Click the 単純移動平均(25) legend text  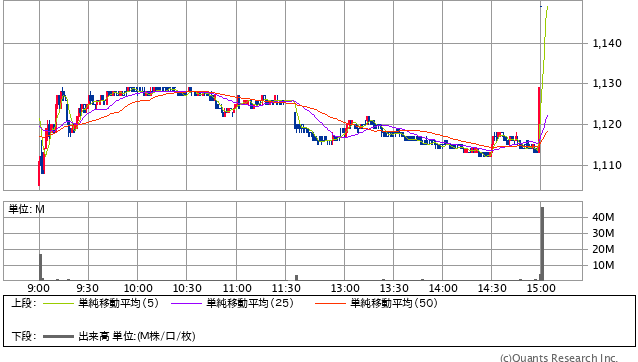click(x=250, y=303)
